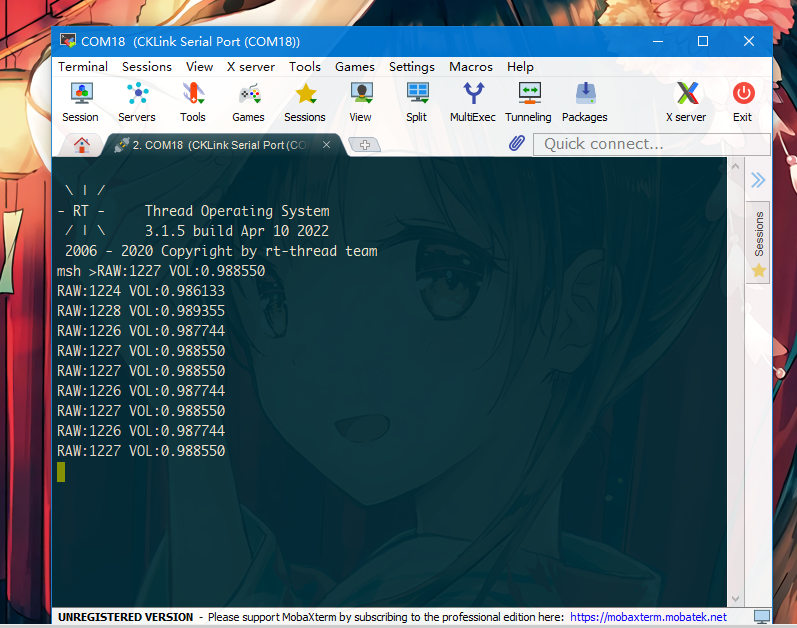Open the Sessions menu
The image size is (797, 628).
tap(147, 67)
